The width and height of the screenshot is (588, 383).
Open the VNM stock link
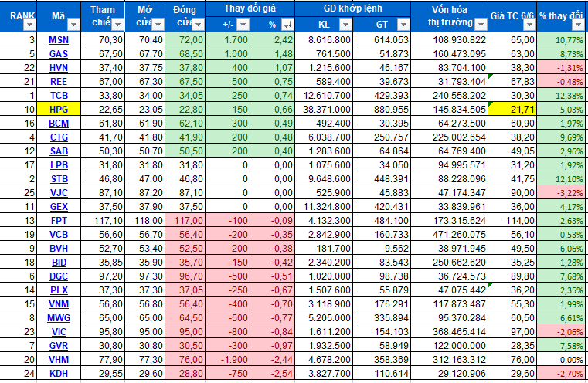click(x=59, y=304)
